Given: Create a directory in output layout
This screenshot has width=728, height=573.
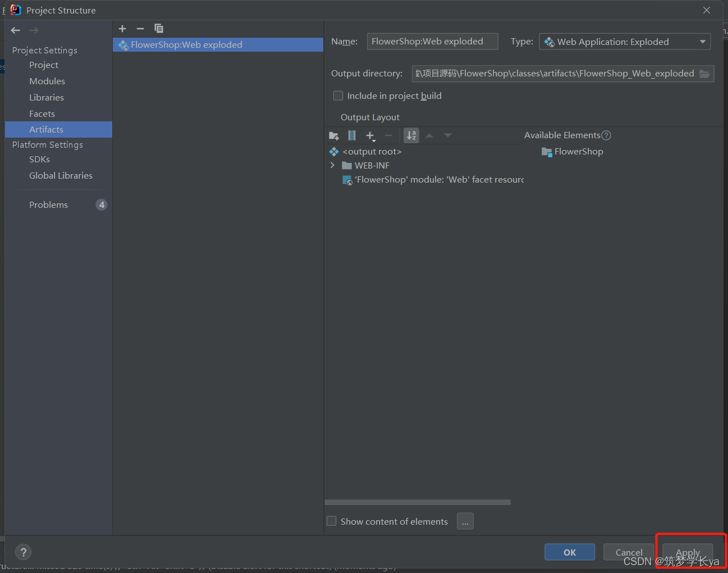Looking at the screenshot, I should (334, 135).
